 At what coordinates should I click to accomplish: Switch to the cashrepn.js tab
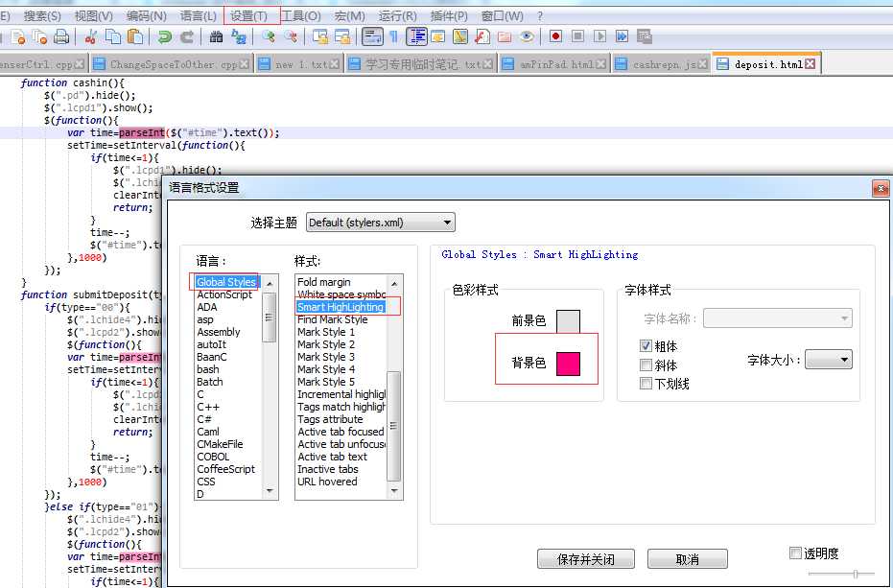661,64
